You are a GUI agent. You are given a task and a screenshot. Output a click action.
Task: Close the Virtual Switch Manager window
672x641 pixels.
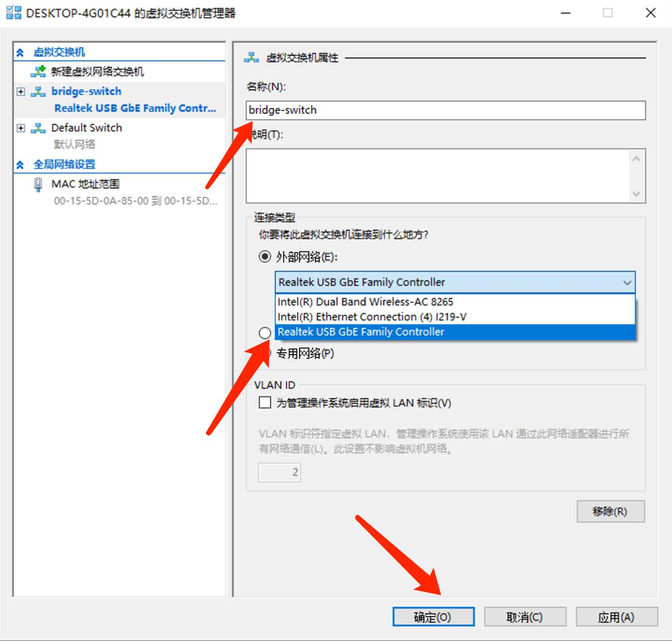[651, 13]
